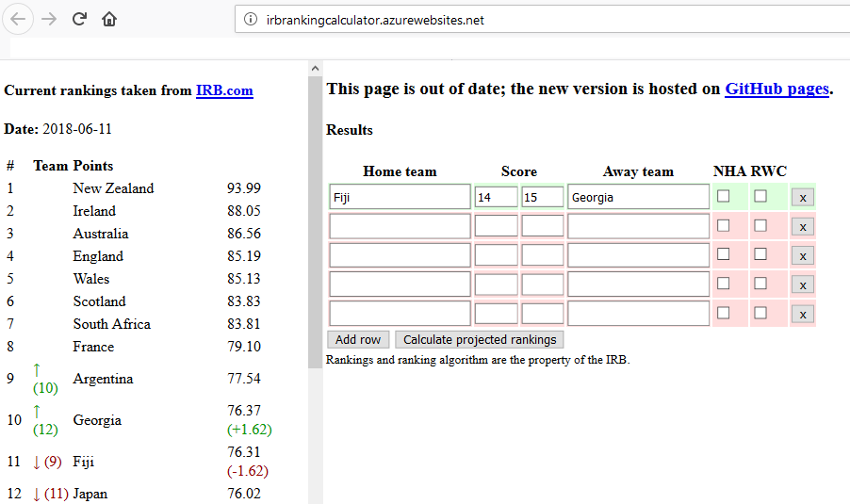The height and width of the screenshot is (504, 850).
Task: Delete the third results row with x
Action: coord(803,256)
